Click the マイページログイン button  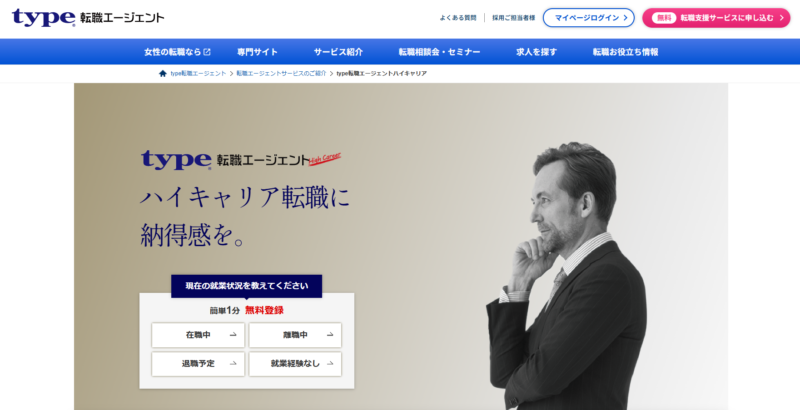click(588, 18)
